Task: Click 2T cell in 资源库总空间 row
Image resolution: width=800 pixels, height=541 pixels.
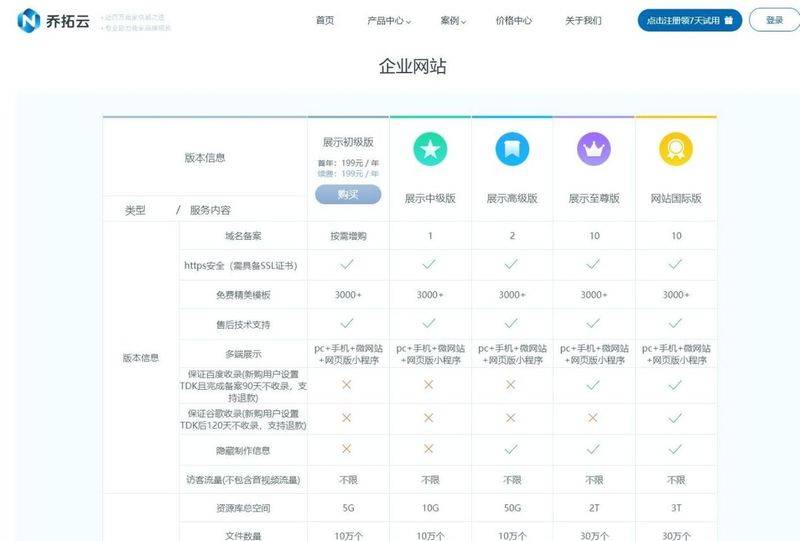Action: coord(594,508)
